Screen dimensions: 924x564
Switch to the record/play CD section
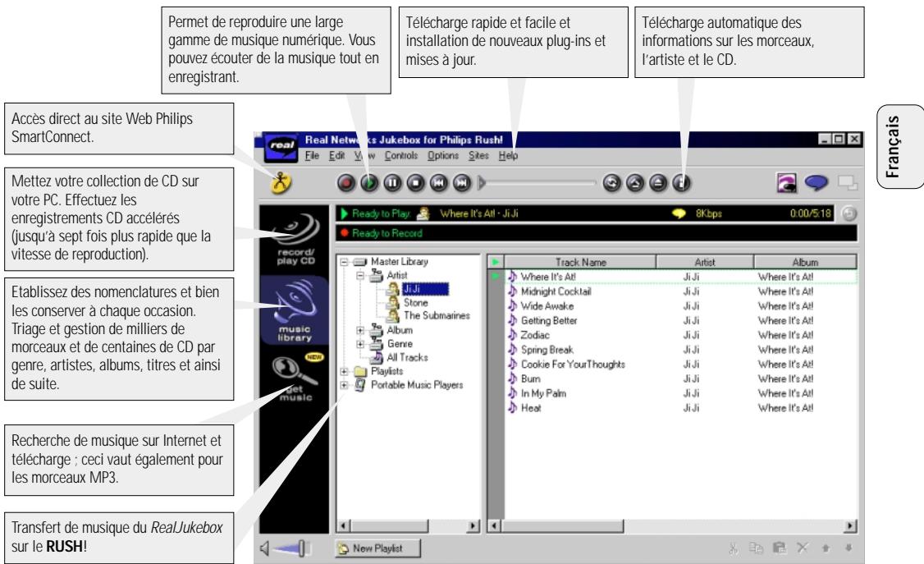point(295,239)
